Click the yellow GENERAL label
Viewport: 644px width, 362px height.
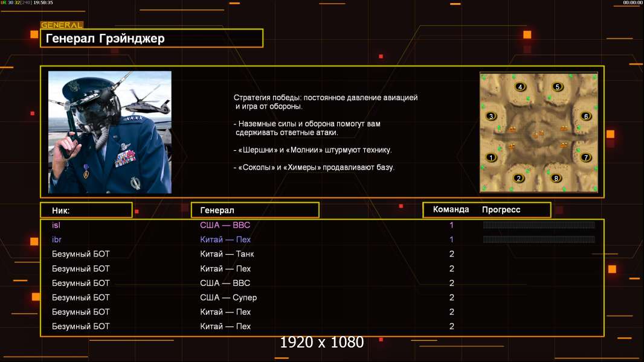62,25
